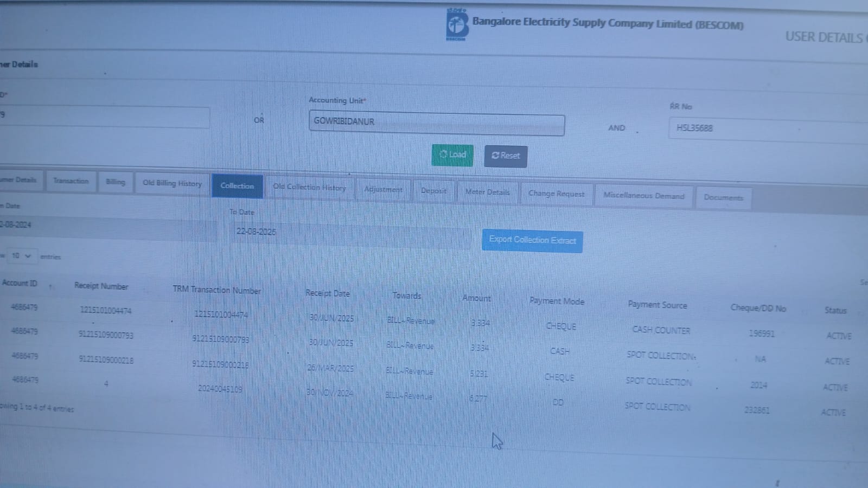868x488 pixels.
Task: Select receipt date 26/MAR/2025 cell
Action: [x=330, y=368]
